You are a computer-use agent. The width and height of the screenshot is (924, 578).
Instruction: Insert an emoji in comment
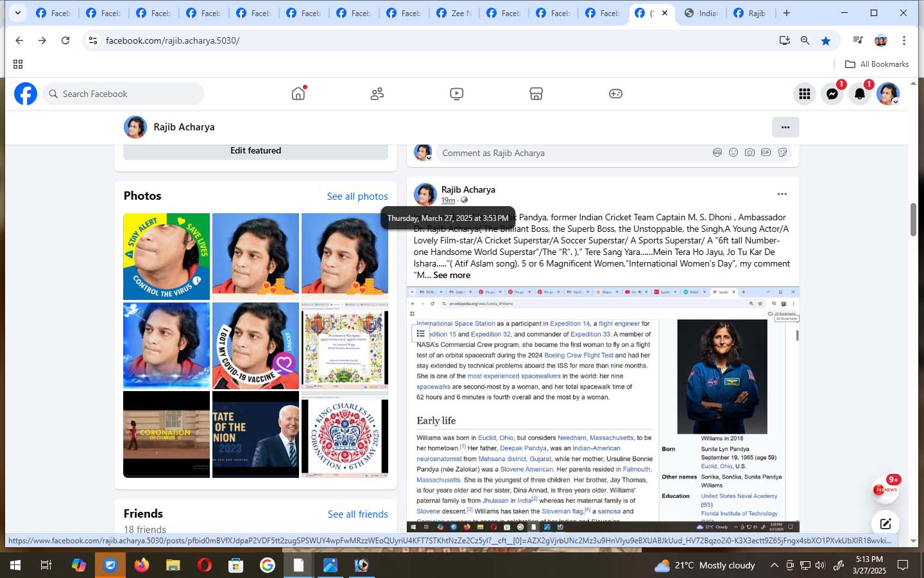[733, 153]
